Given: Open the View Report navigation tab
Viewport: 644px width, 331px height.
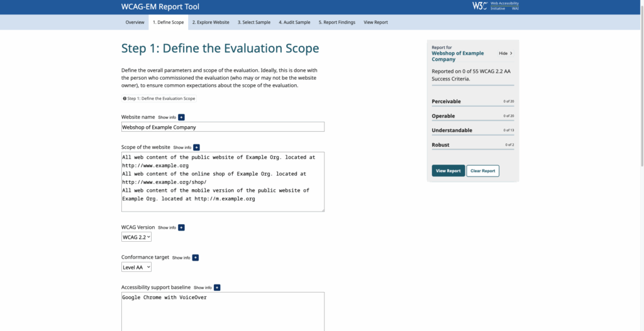Looking at the screenshot, I should pos(375,22).
